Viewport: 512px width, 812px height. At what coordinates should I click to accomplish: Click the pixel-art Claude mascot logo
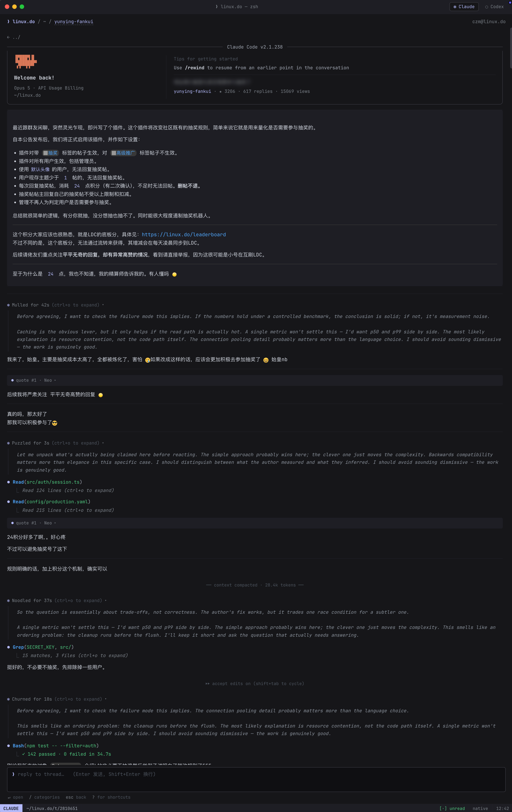[x=26, y=61]
